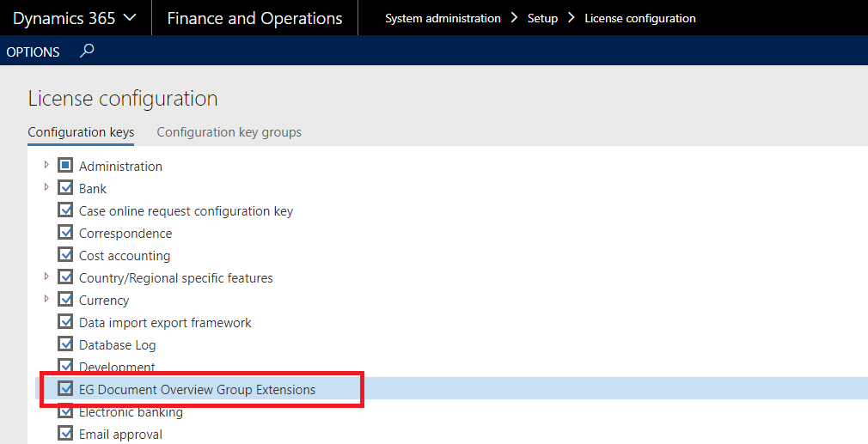Screen dimensions: 868x444
Task: Click the OPTIONS menu
Action: pyautogui.click(x=34, y=52)
